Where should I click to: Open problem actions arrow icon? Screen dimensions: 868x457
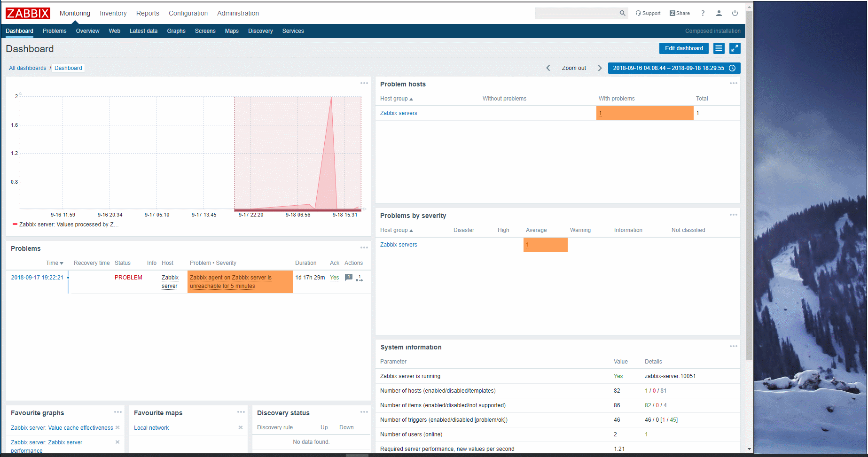click(360, 278)
